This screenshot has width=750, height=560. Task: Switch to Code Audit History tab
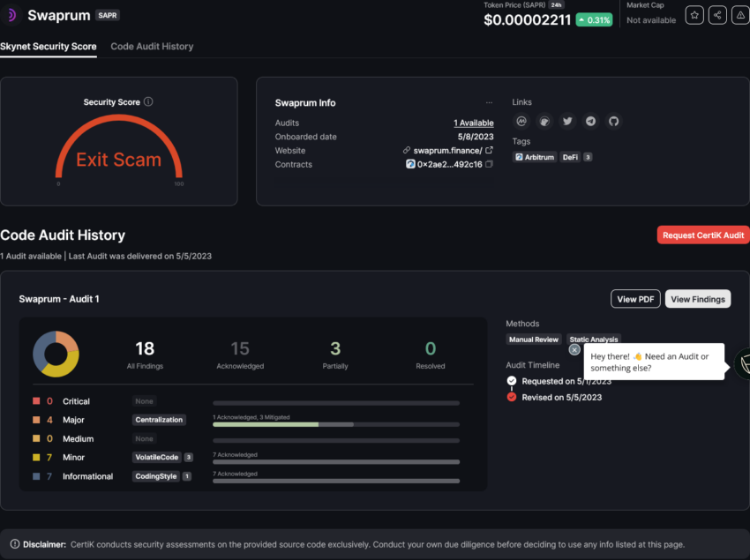(152, 47)
